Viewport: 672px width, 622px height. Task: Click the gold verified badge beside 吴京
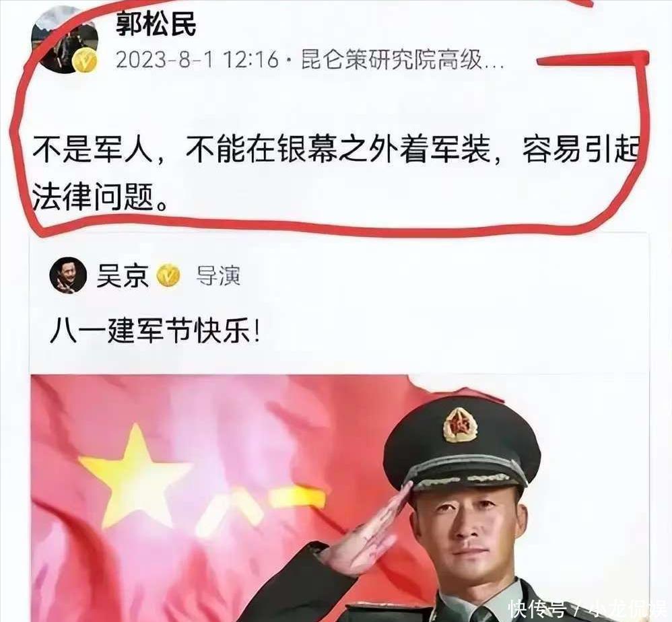pyautogui.click(x=168, y=275)
